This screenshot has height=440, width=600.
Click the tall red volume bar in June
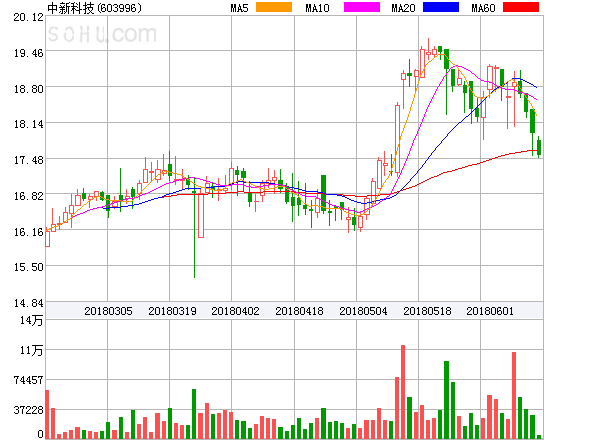click(x=514, y=395)
